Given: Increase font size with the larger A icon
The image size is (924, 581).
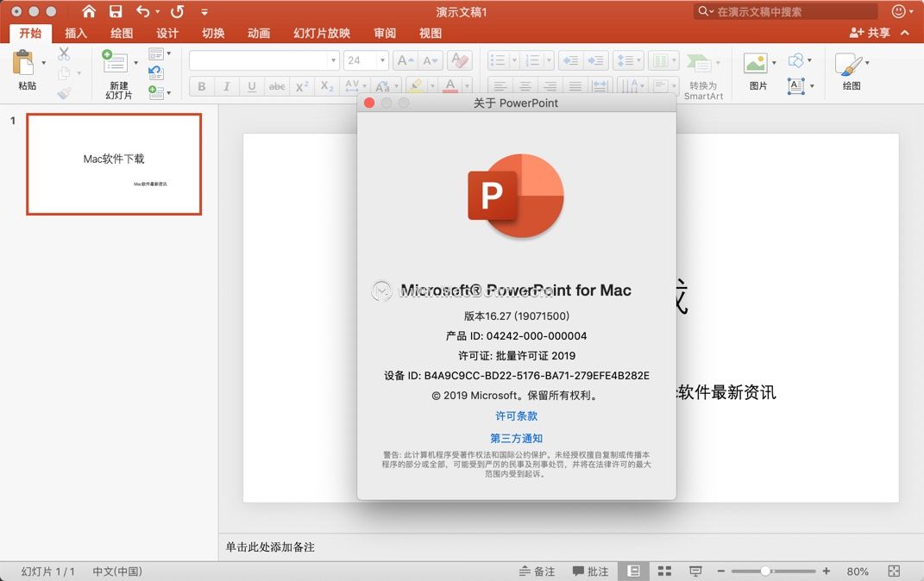Looking at the screenshot, I should 405,60.
